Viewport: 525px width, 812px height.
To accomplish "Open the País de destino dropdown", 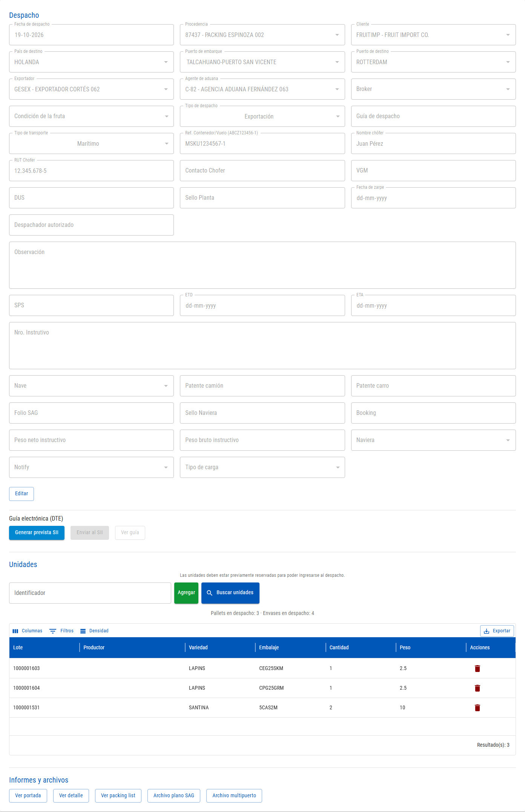I will pos(91,62).
